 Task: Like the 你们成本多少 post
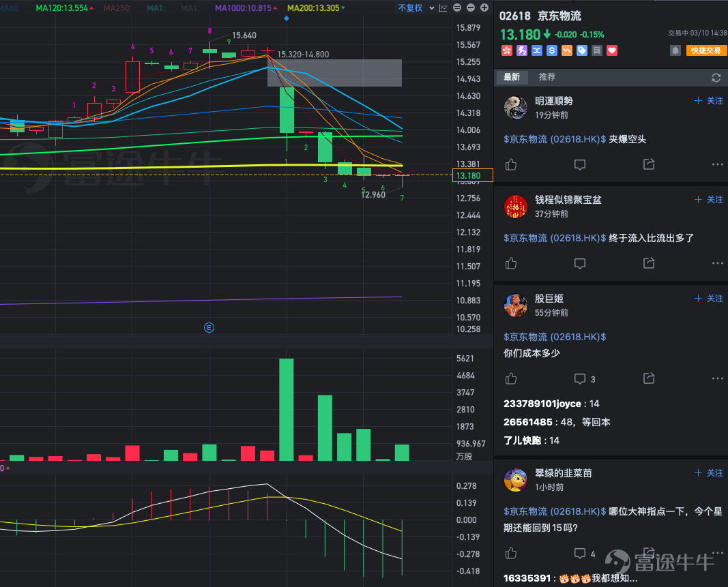pos(511,378)
